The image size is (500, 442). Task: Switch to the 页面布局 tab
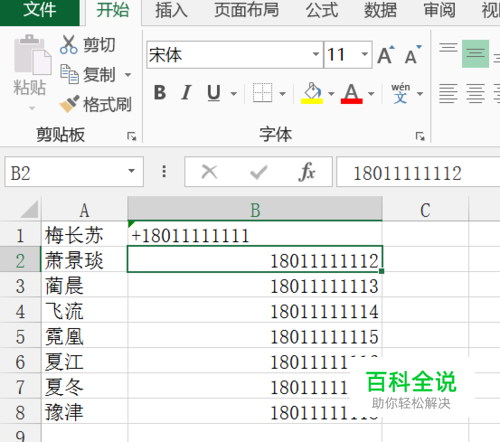247,11
